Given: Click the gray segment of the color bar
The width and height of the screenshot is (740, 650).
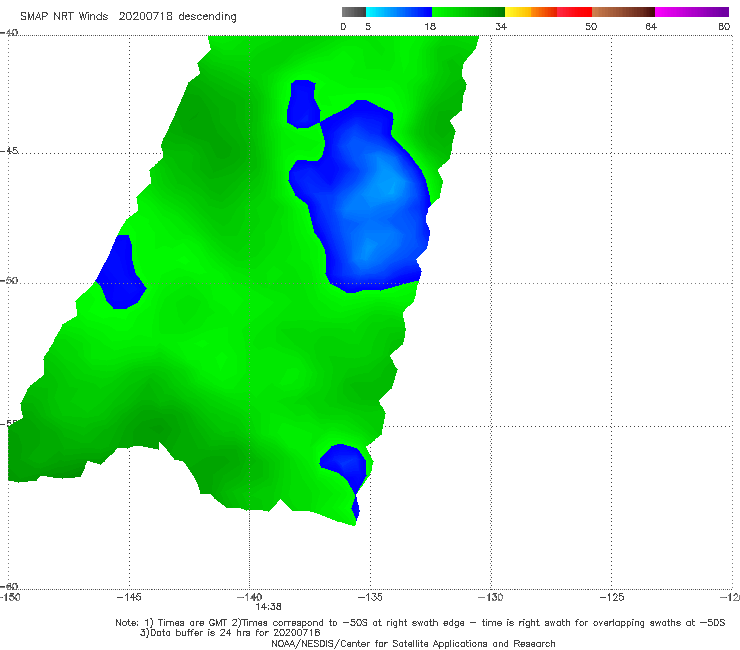Looking at the screenshot, I should pyautogui.click(x=353, y=12).
